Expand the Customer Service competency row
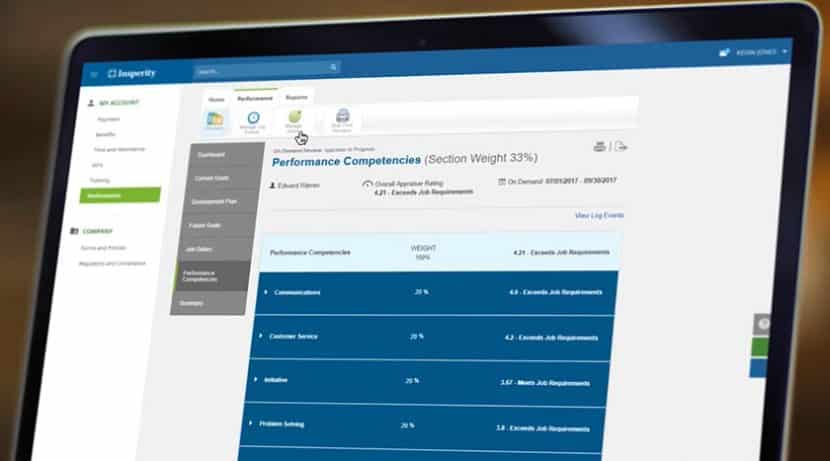This screenshot has width=830, height=461. 262,336
